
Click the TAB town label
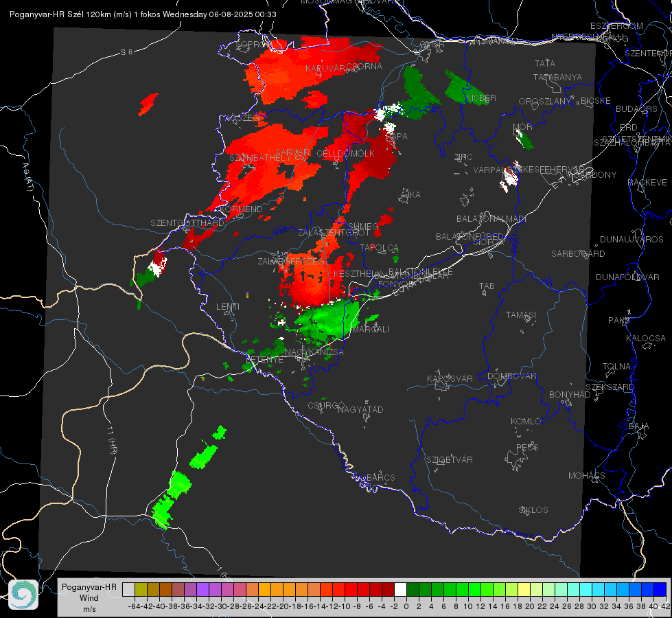pyautogui.click(x=487, y=286)
